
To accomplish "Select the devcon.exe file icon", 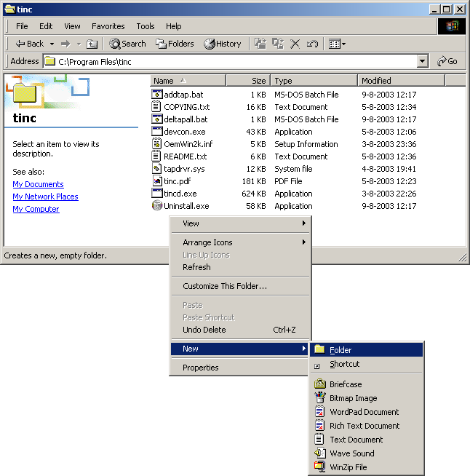I will (157, 132).
